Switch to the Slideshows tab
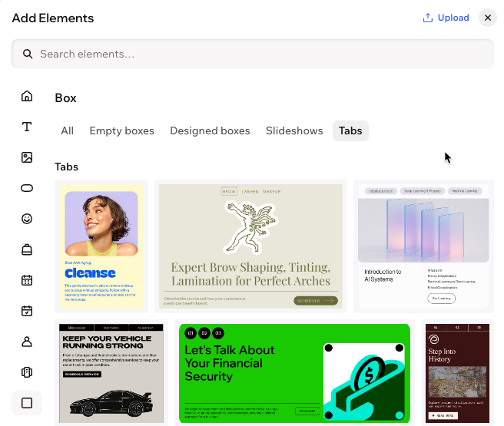Screen dimensions: 504x426 294,130
